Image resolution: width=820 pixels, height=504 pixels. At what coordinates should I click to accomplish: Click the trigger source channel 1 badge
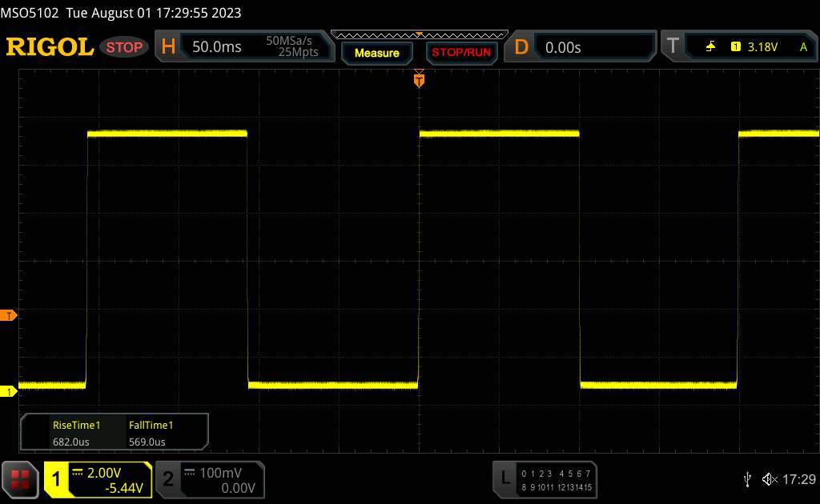click(x=736, y=46)
